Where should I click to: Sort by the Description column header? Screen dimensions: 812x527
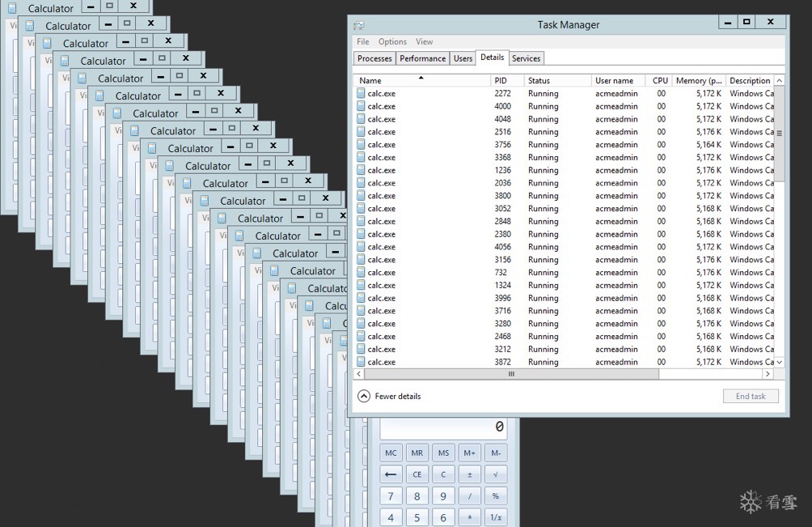[750, 80]
